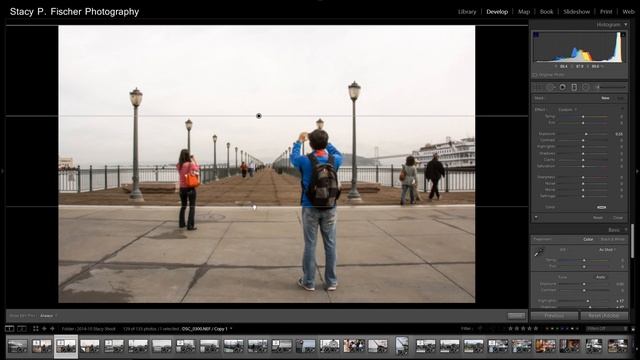This screenshot has height=360, width=640.
Task: Collapse the Basic panel
Action: pos(626,230)
